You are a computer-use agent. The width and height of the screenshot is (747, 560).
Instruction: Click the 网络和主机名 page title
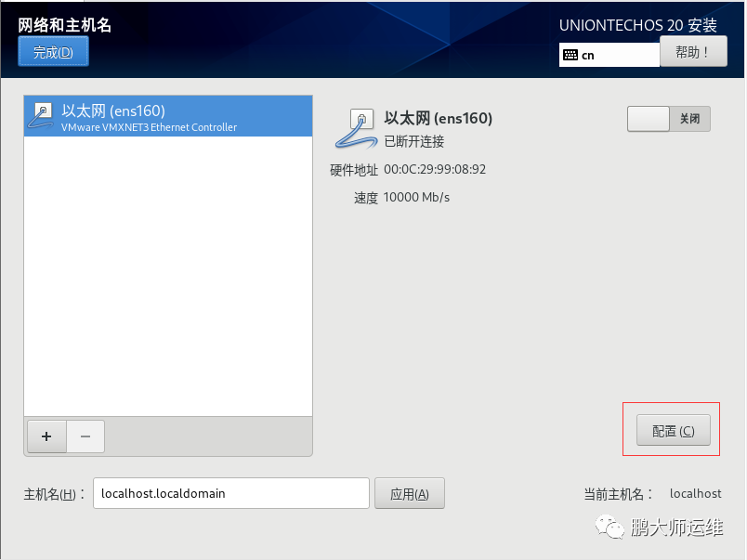[65, 25]
